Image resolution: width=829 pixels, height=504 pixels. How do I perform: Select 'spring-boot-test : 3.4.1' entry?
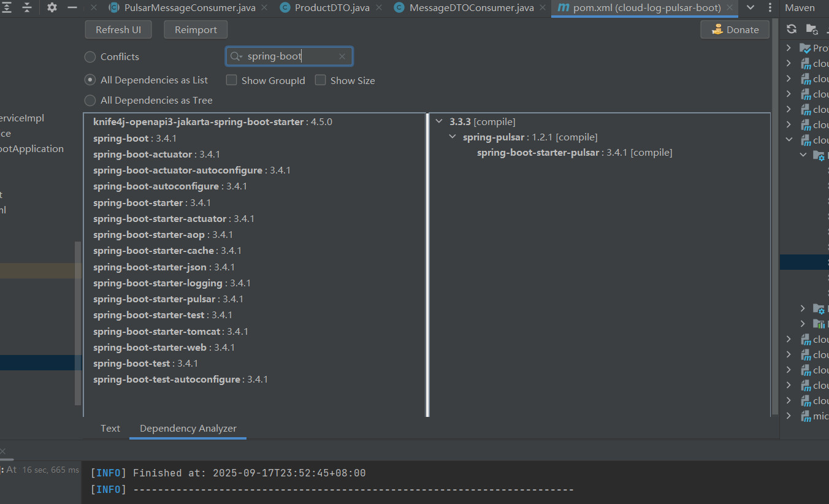[x=145, y=364]
